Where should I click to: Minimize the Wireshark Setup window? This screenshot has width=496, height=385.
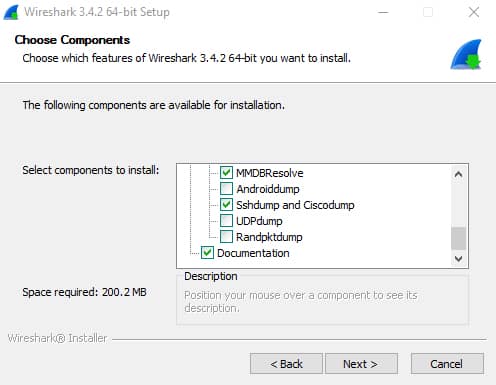point(383,12)
